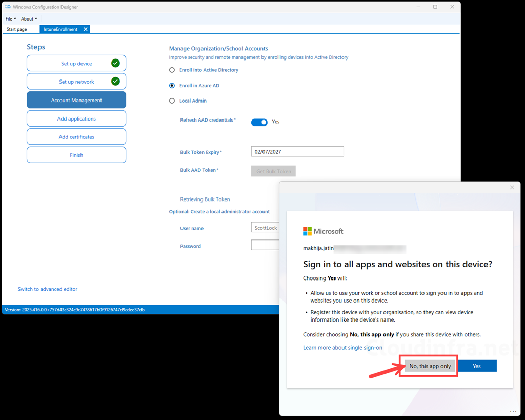Click the Manage Organization/School Accounts heading
This screenshot has height=420, width=525.
[x=218, y=49]
